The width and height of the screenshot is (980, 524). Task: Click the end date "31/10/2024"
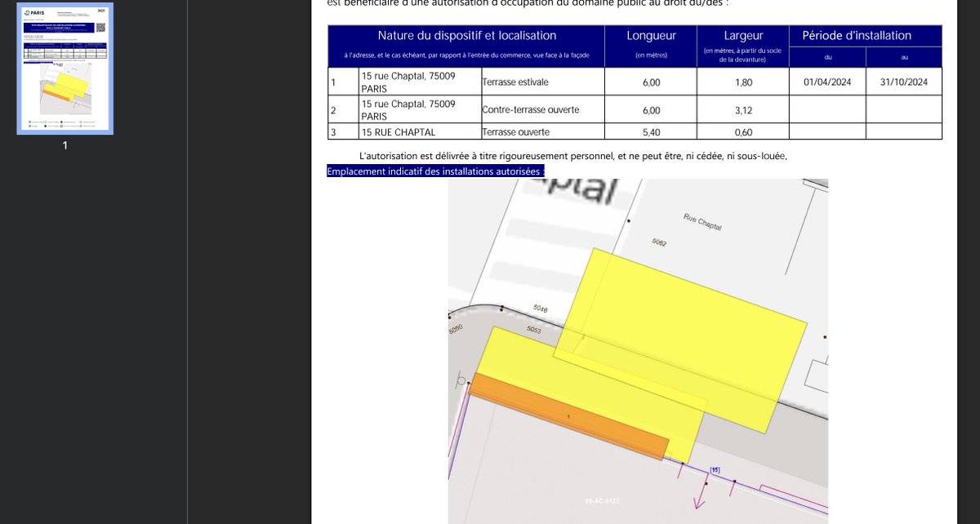pyautogui.click(x=904, y=82)
